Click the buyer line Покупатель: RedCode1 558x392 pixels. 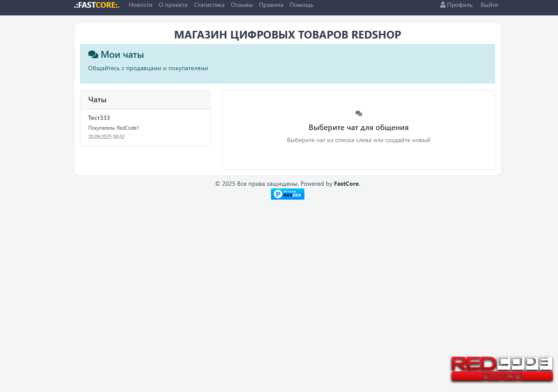[x=113, y=128]
